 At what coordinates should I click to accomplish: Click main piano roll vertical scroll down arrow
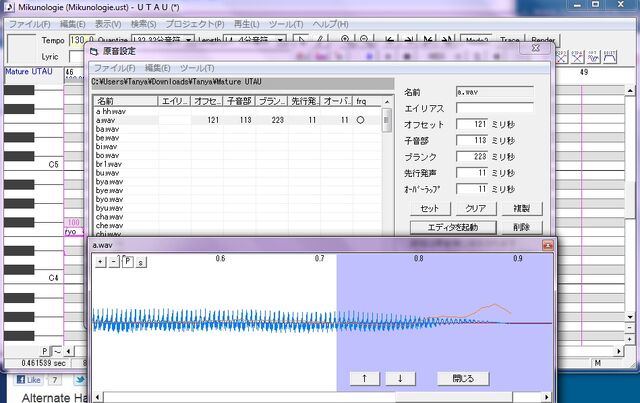[x=630, y=317]
